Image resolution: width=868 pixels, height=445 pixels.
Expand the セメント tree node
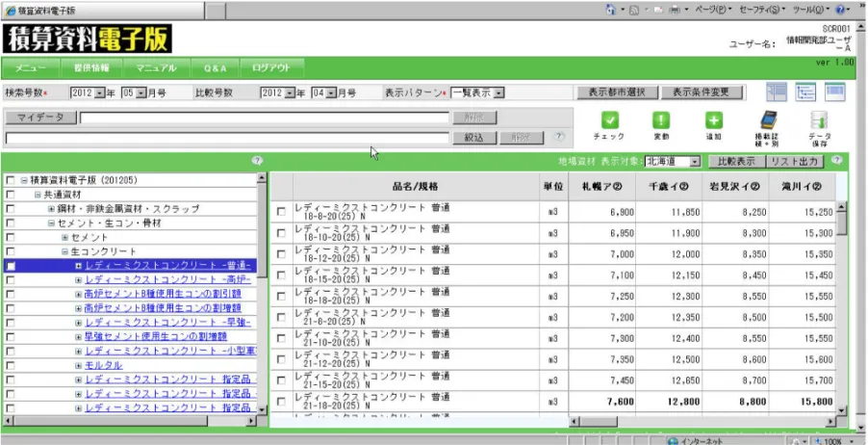(x=65, y=237)
